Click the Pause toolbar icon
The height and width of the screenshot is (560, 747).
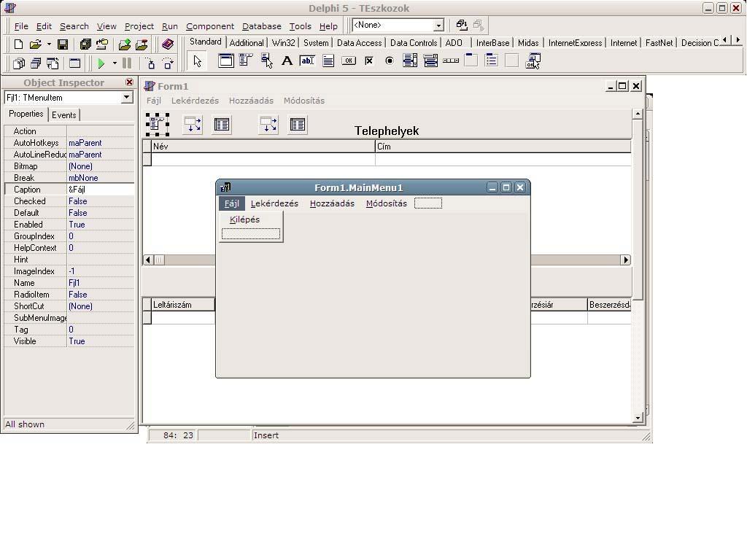(127, 63)
